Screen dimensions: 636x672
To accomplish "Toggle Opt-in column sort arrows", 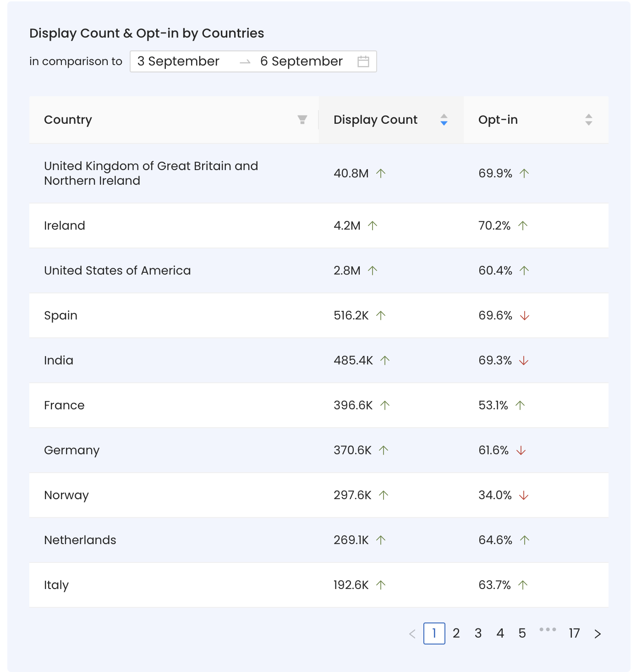I will click(x=588, y=120).
